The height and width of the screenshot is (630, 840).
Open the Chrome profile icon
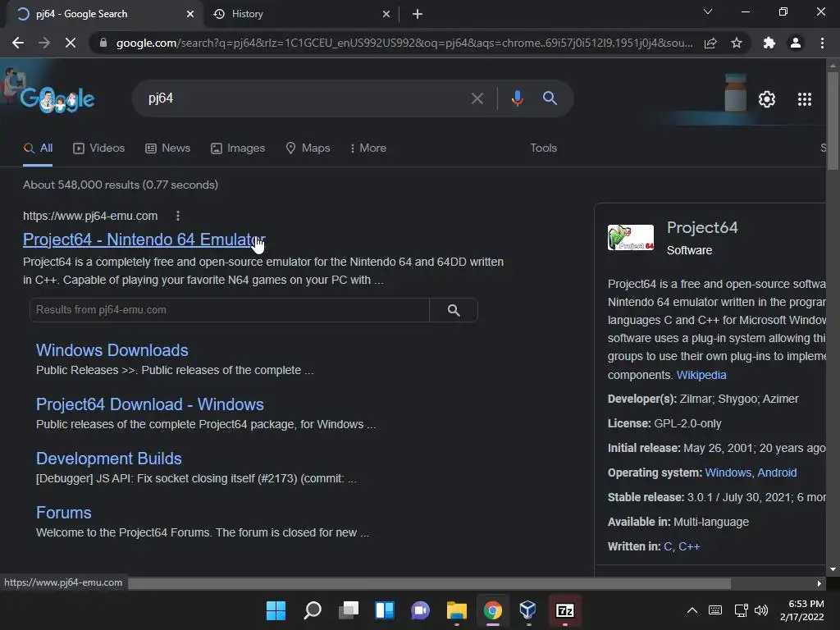(796, 43)
